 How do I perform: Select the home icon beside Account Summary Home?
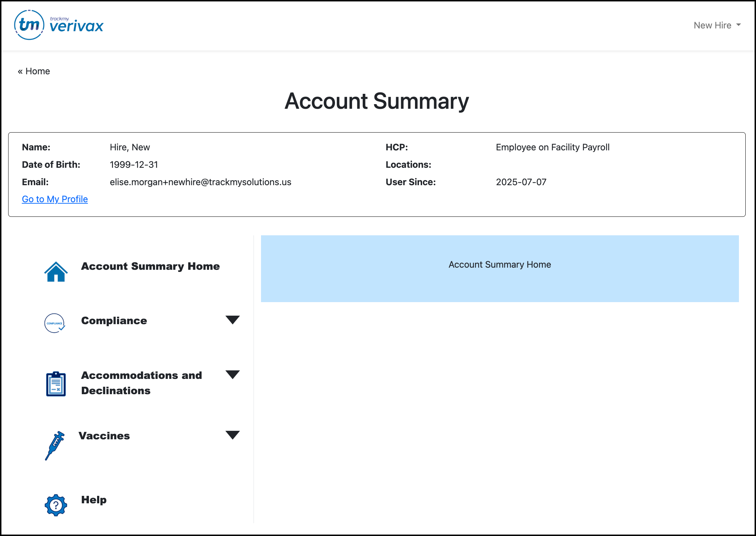point(55,272)
